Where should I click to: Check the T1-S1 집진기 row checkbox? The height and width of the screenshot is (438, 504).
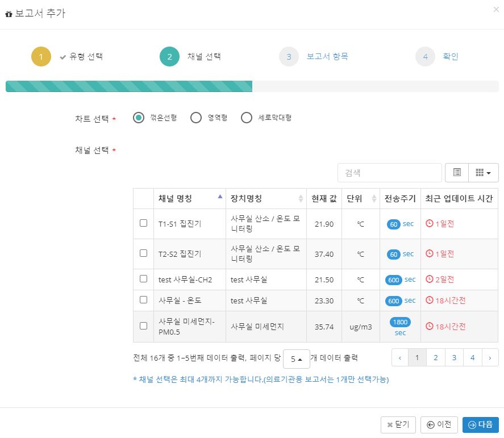point(144,223)
